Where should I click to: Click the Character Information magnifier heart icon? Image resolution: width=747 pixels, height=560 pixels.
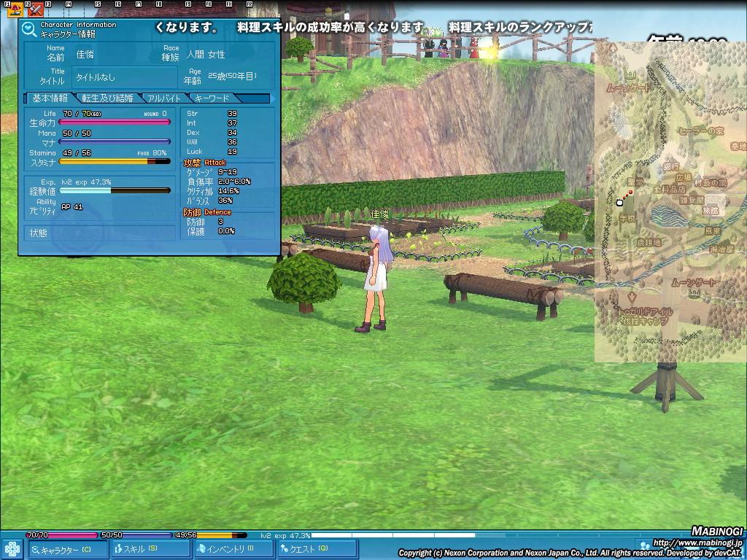coord(29,29)
